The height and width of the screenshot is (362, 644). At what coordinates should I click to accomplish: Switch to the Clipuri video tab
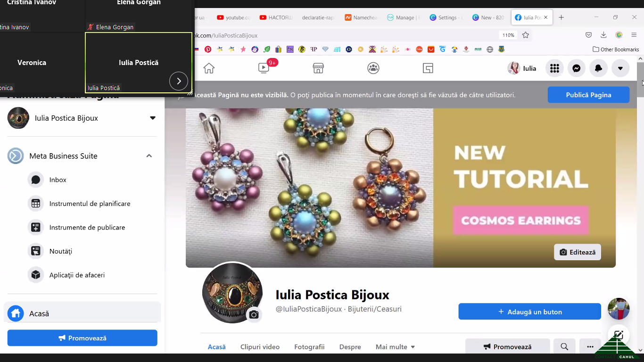pyautogui.click(x=260, y=347)
